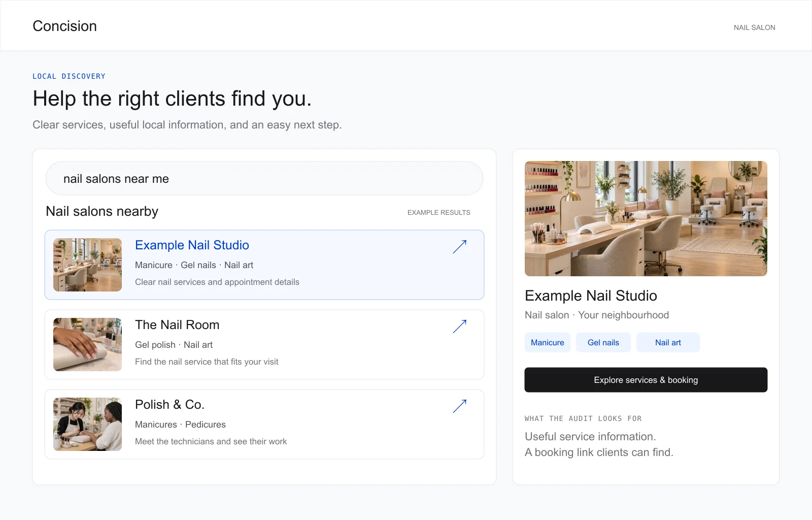Image resolution: width=812 pixels, height=520 pixels.
Task: Click the Explore services & booking button
Action: point(646,380)
